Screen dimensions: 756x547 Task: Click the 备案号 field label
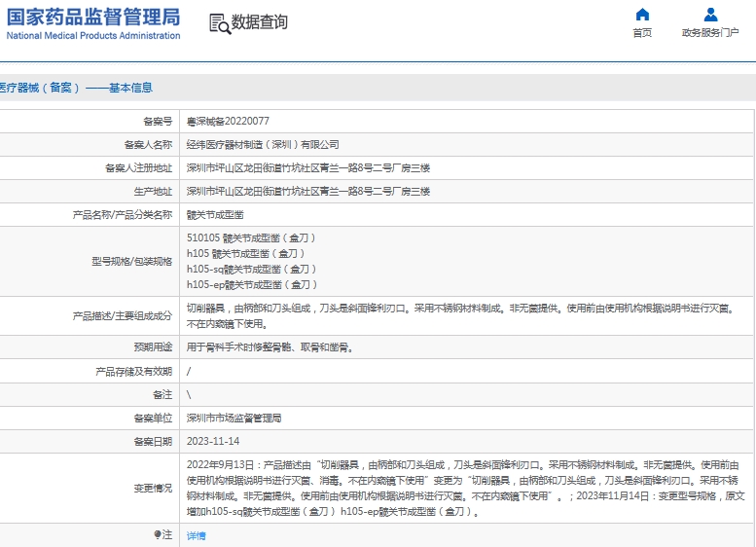point(158,121)
